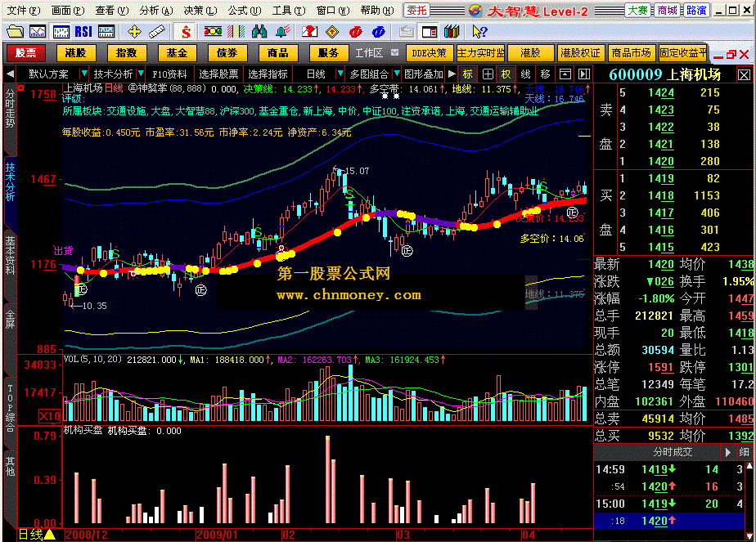Click the red-green striped bars icon
The width and height of the screenshot is (756, 542).
point(236,32)
